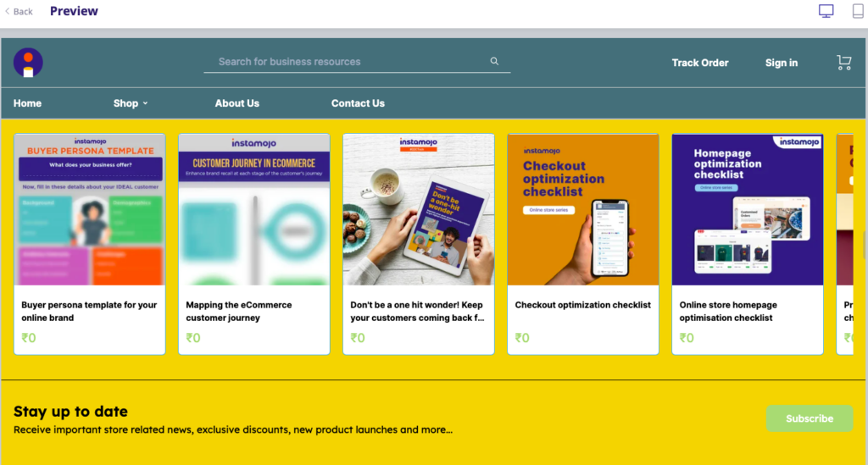868x465 pixels.
Task: Open the Customer Journey in Ecommerce image
Action: [253, 209]
